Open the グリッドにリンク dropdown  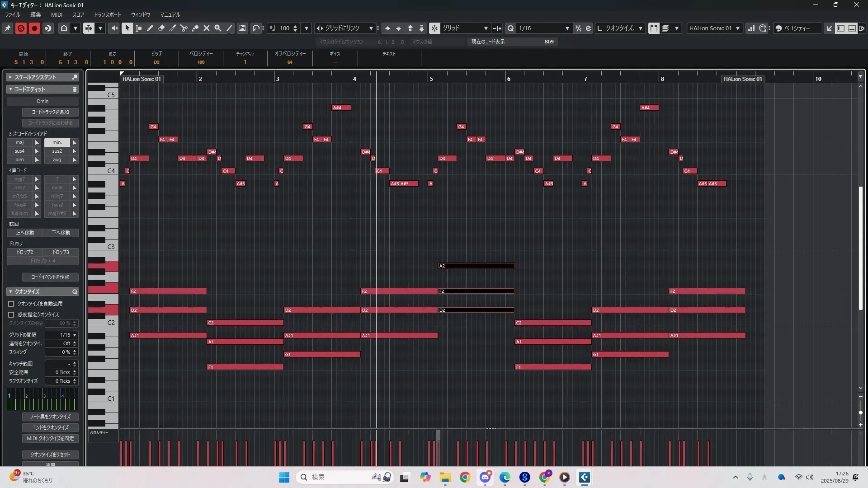tap(371, 28)
